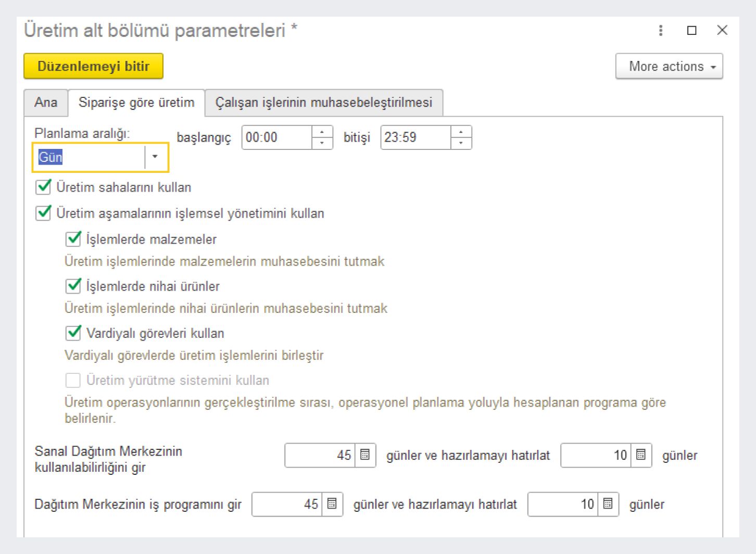Uncheck Üretim sahalarını kullan

tap(43, 187)
